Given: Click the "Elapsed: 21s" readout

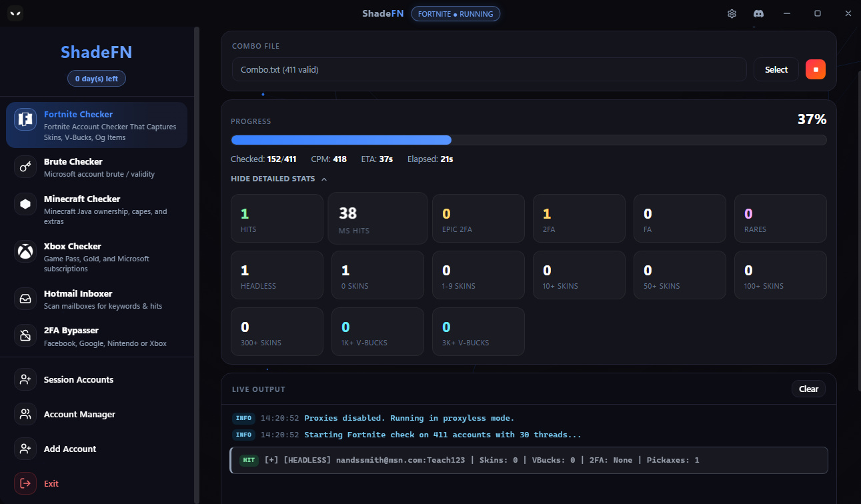Looking at the screenshot, I should click(x=430, y=159).
